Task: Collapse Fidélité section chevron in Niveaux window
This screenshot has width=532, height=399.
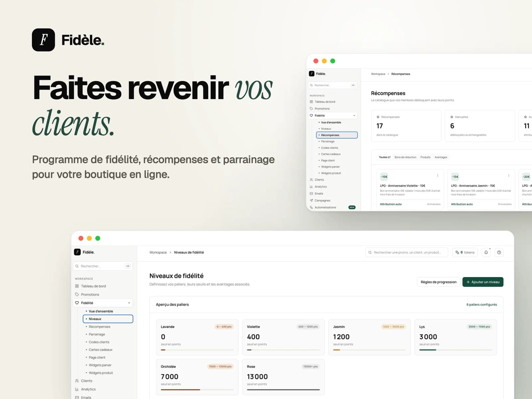Action: click(x=129, y=303)
